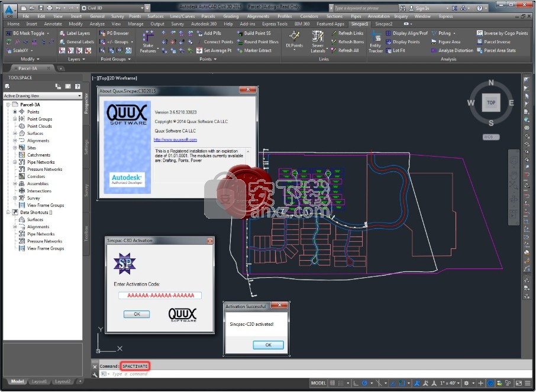This screenshot has height=392, width=536.
Task: Open General Labels tool
Action: 77,42
